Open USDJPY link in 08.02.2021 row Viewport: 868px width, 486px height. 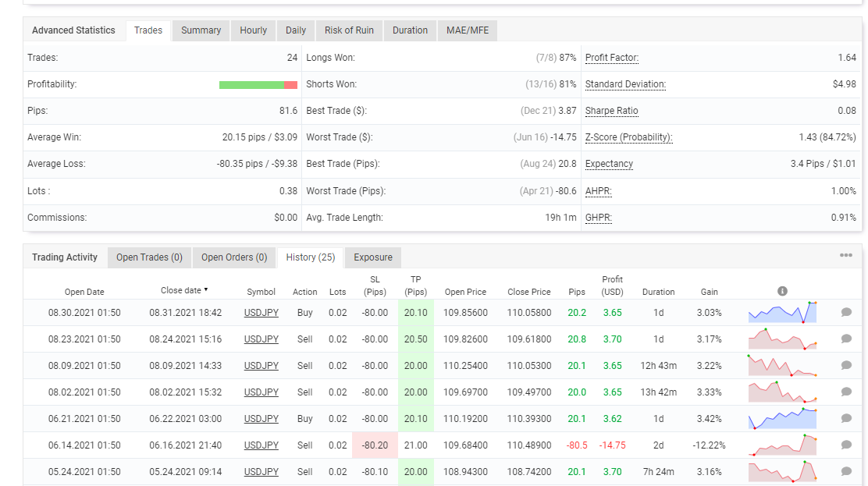[x=261, y=392]
